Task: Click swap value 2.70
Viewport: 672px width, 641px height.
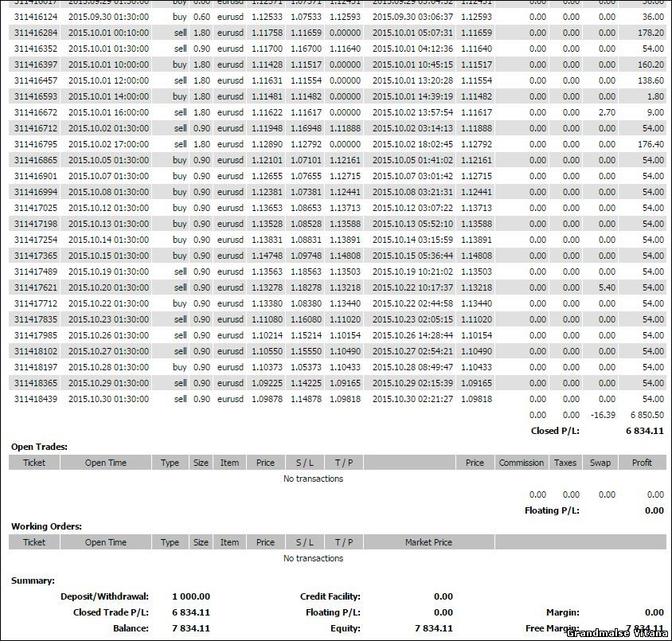Action: pyautogui.click(x=607, y=112)
